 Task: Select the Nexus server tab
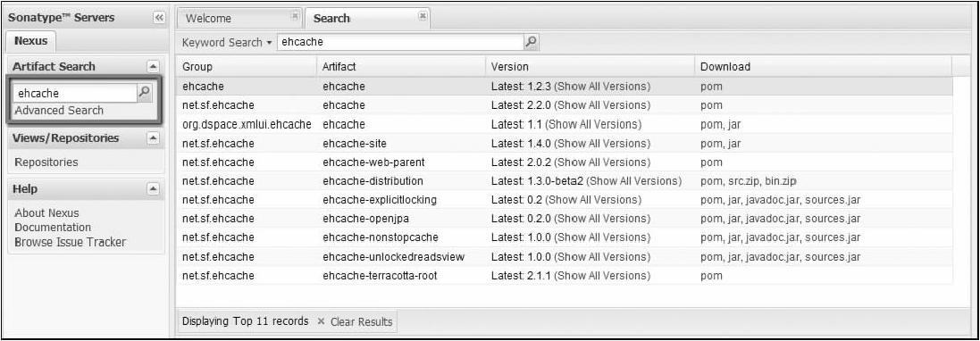pos(30,40)
